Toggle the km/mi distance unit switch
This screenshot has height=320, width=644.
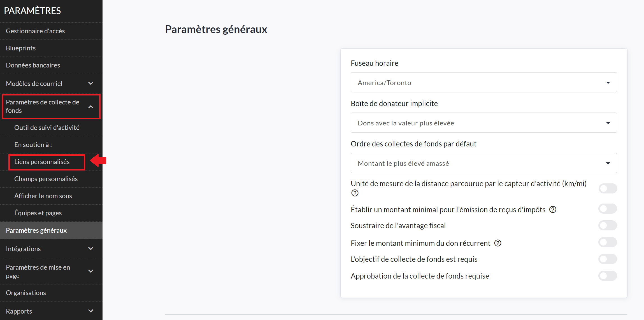pyautogui.click(x=607, y=188)
